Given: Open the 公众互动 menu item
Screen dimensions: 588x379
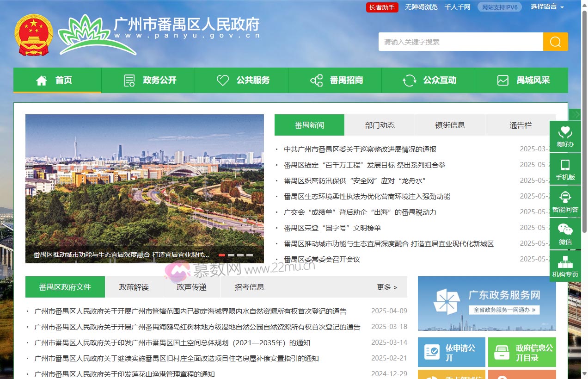Looking at the screenshot, I should coord(428,80).
